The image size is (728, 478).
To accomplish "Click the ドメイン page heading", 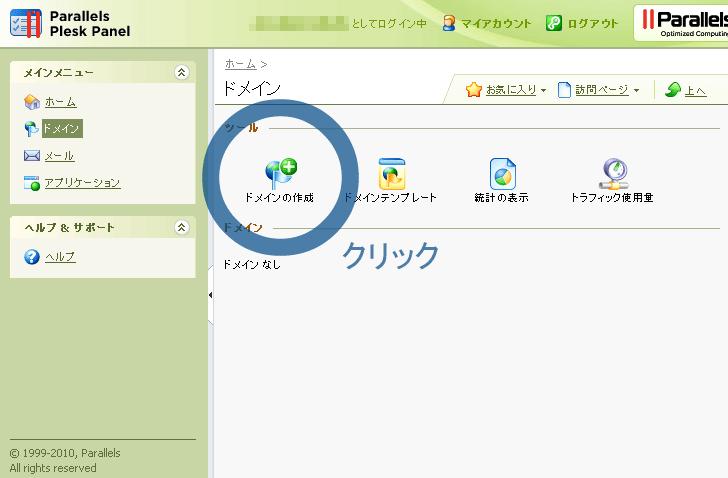I will pyautogui.click(x=252, y=88).
